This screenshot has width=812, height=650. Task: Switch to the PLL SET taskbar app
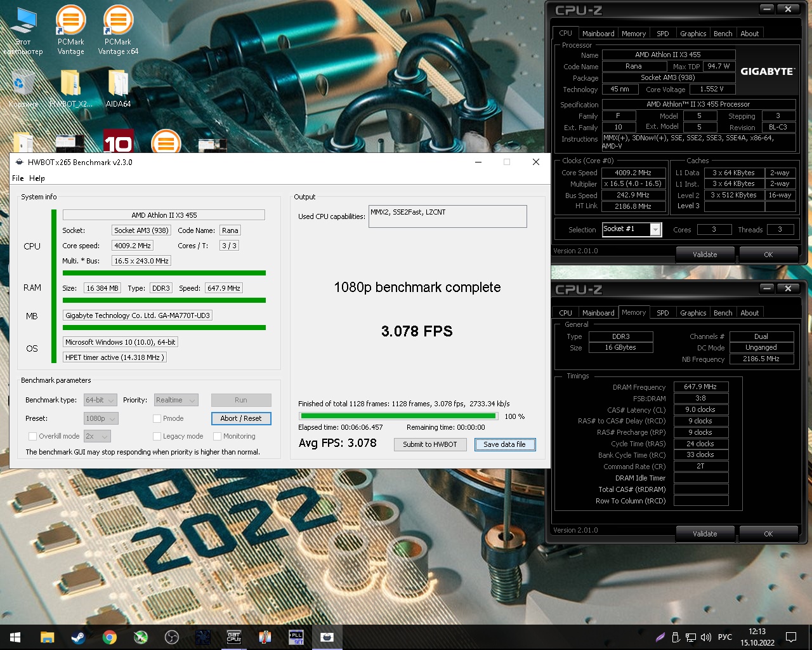click(296, 637)
